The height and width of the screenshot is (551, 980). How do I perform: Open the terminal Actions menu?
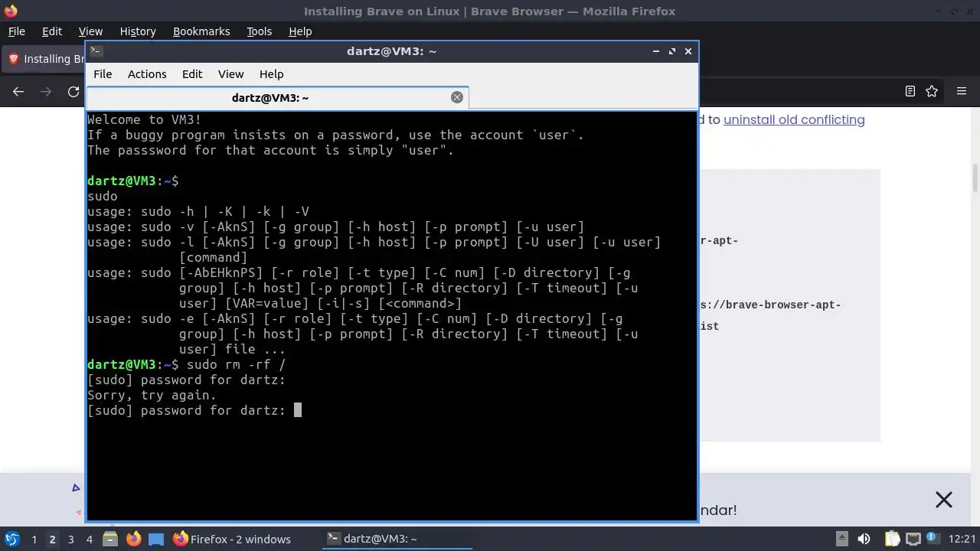147,74
